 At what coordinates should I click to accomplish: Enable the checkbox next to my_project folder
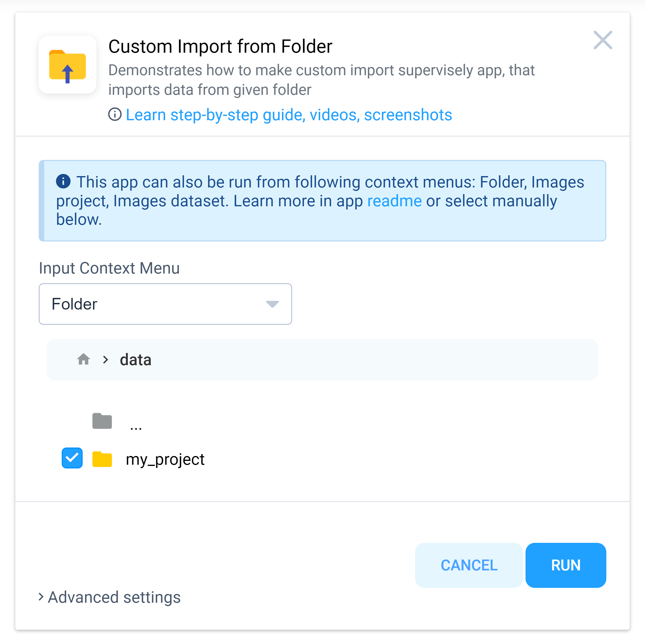coord(72,458)
